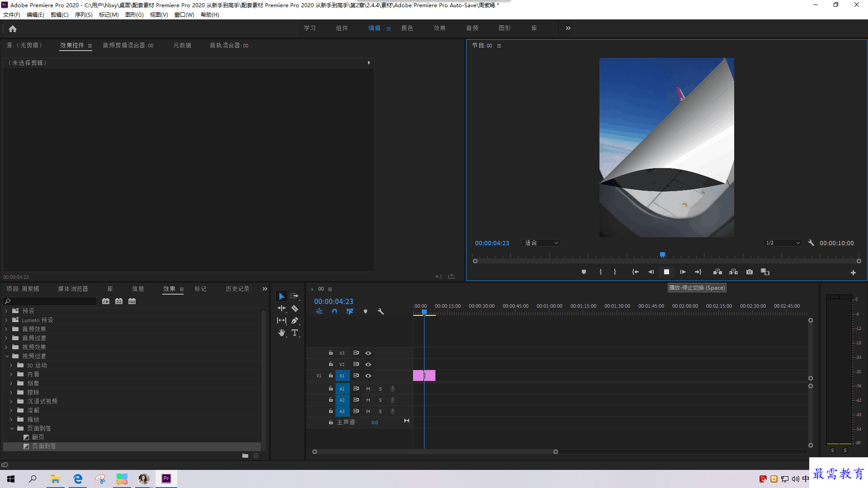Show more workspaces with double chevron
Screen dimensions: 868x488
coord(568,28)
